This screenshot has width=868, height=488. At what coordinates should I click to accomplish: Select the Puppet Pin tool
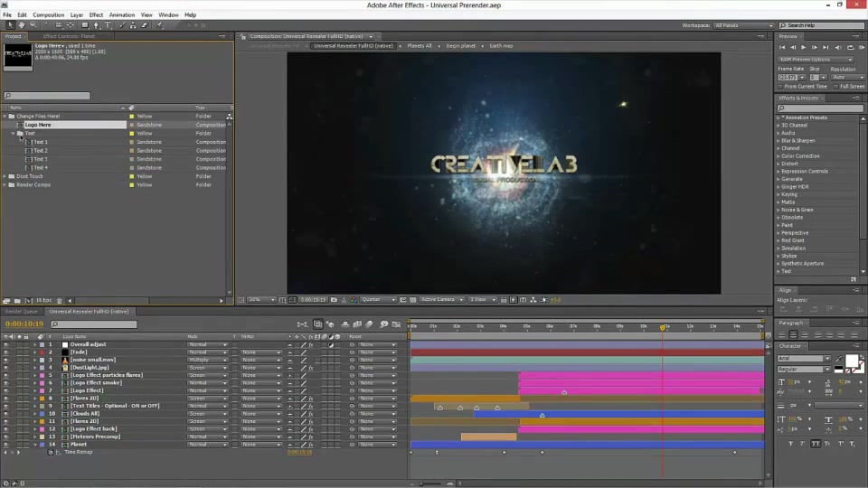point(159,25)
